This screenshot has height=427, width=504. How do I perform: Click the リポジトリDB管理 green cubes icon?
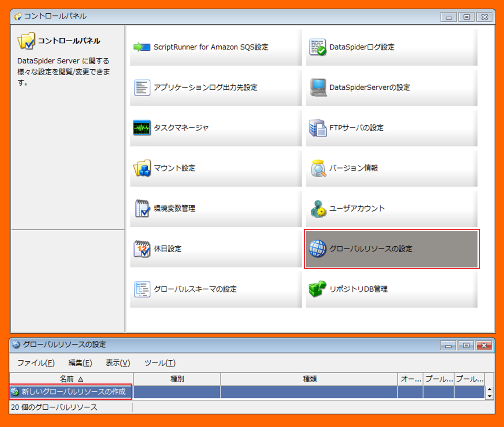coord(317,289)
